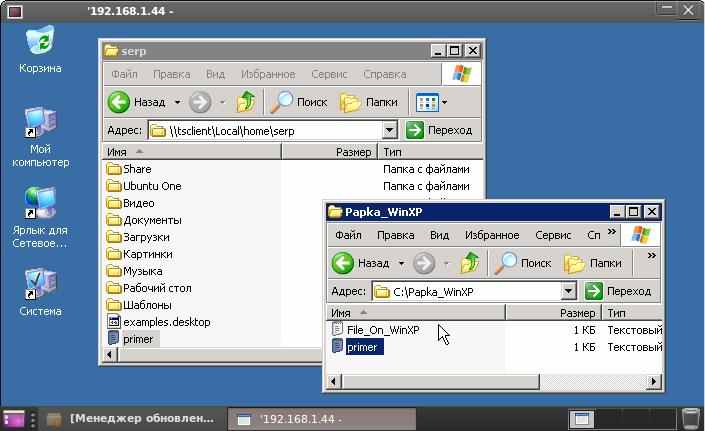Click the views icon in serp window toolbar

(427, 102)
